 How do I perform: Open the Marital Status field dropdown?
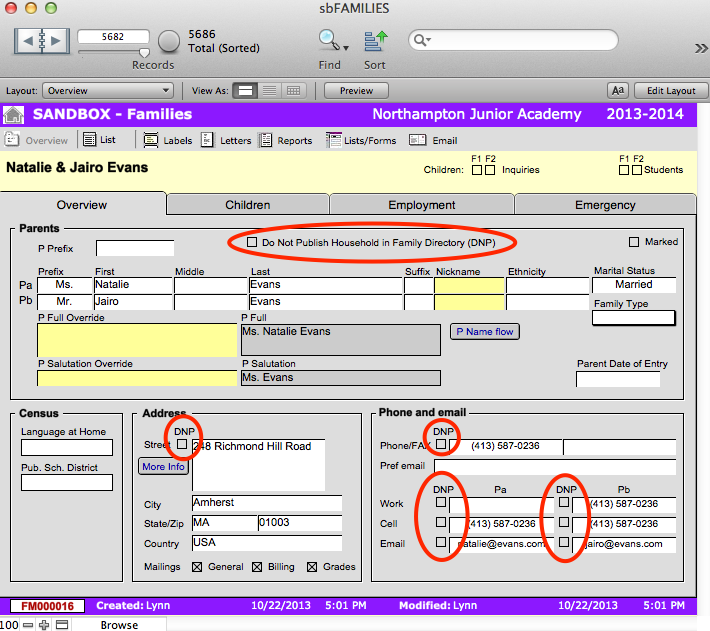coord(634,285)
